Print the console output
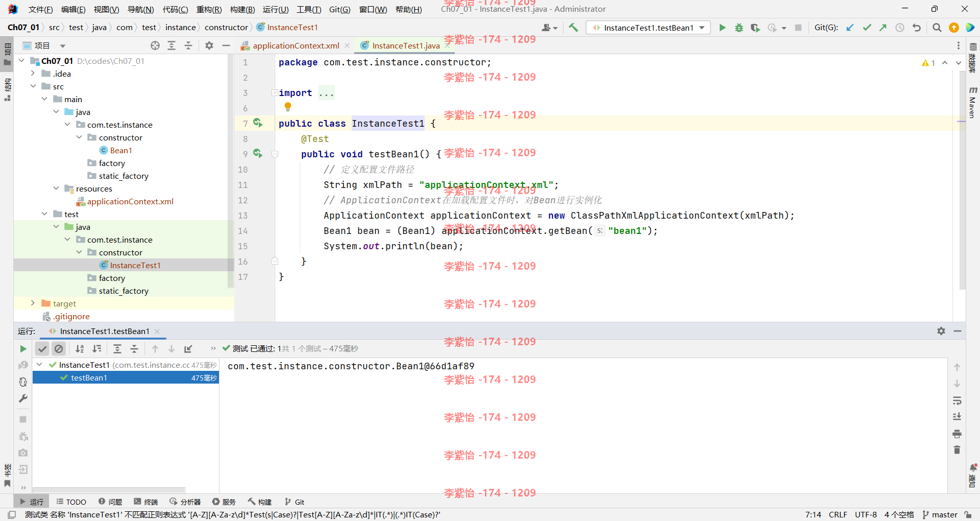Image resolution: width=980 pixels, height=521 pixels. click(957, 434)
